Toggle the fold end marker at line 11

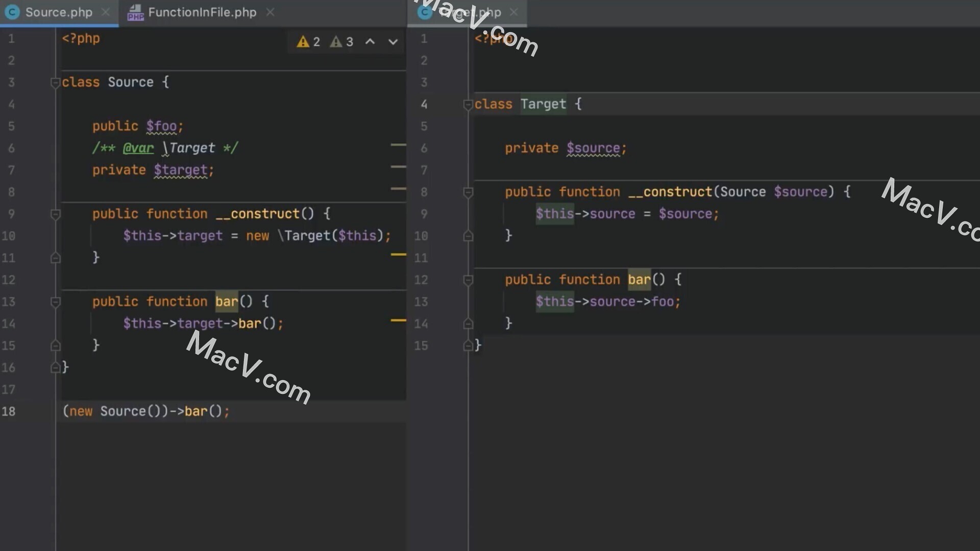pyautogui.click(x=56, y=258)
